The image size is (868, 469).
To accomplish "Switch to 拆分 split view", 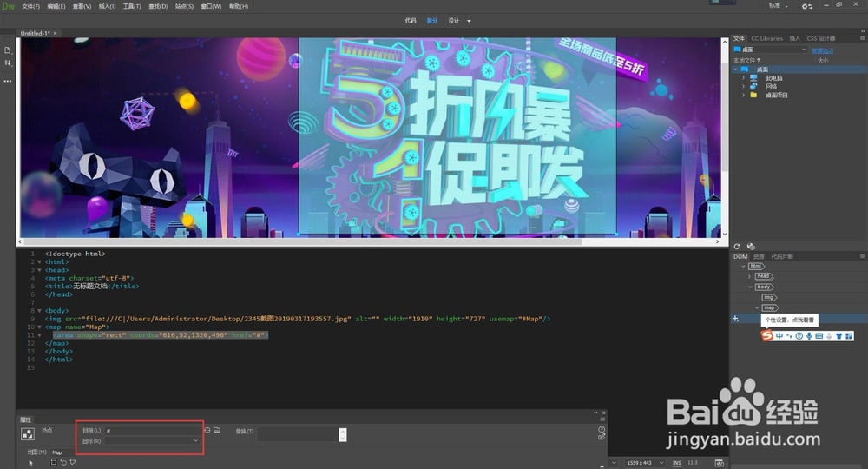I will click(x=431, y=21).
